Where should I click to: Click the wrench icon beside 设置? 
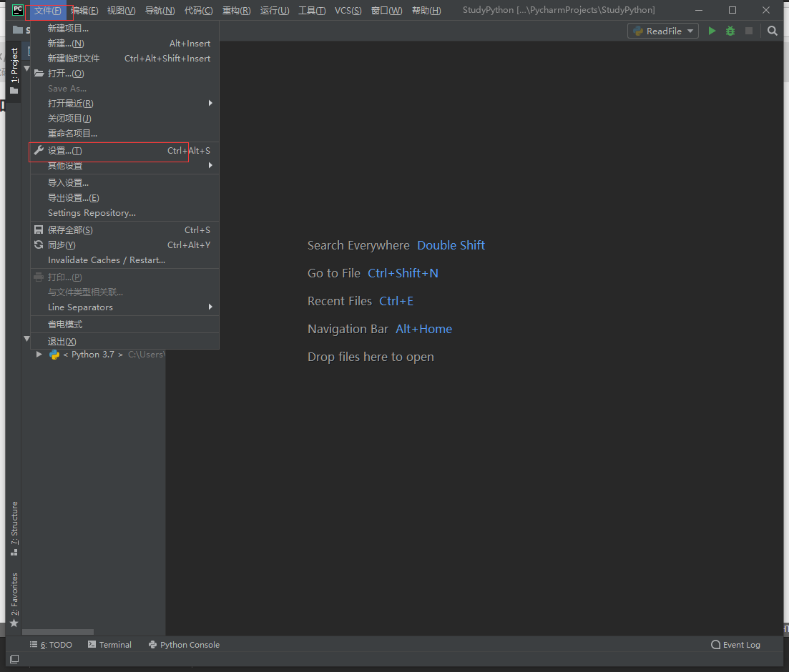coord(39,150)
